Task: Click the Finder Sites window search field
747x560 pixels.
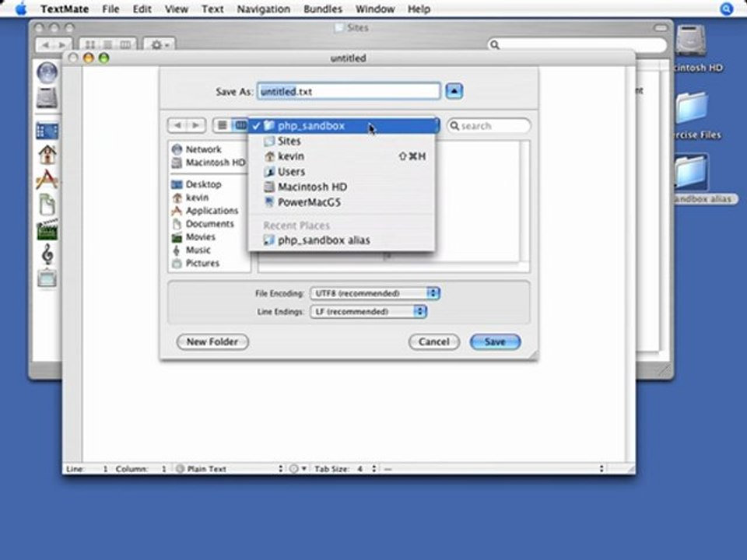Action: [x=577, y=45]
